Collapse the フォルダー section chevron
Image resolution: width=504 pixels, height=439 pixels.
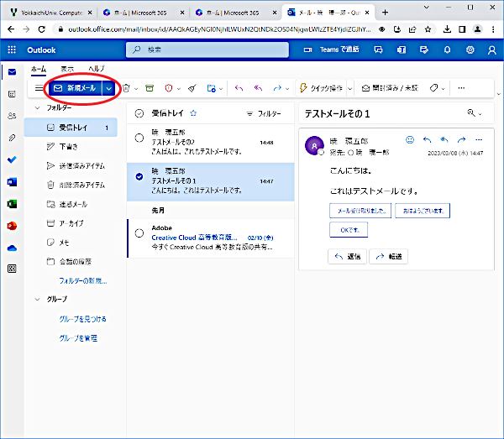pyautogui.click(x=38, y=108)
